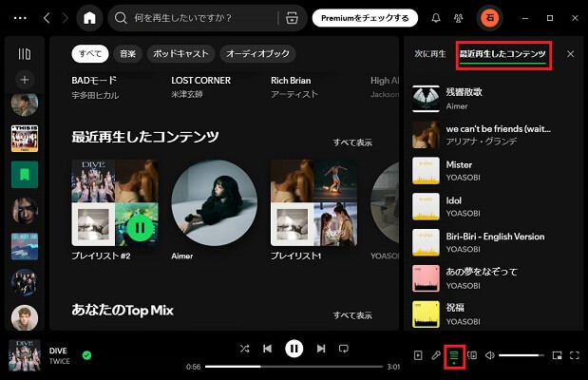Select Biri-Biri - English Version track
The width and height of the screenshot is (588, 380).
(493, 242)
